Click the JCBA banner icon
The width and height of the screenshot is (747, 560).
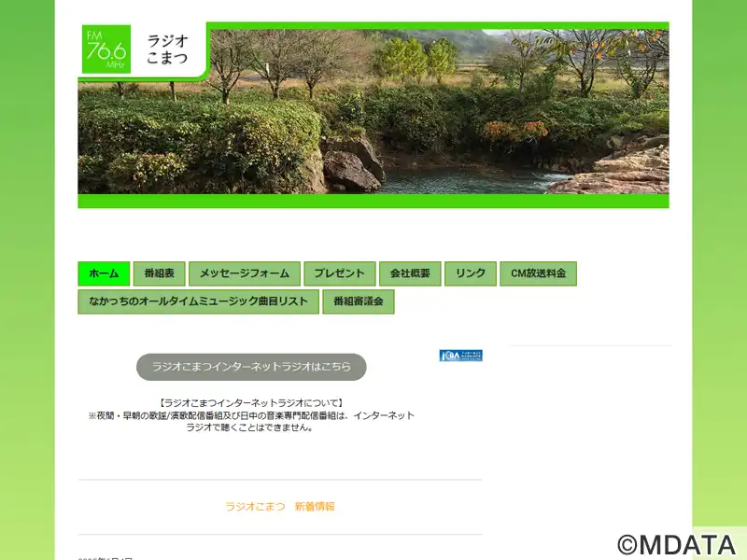460,356
